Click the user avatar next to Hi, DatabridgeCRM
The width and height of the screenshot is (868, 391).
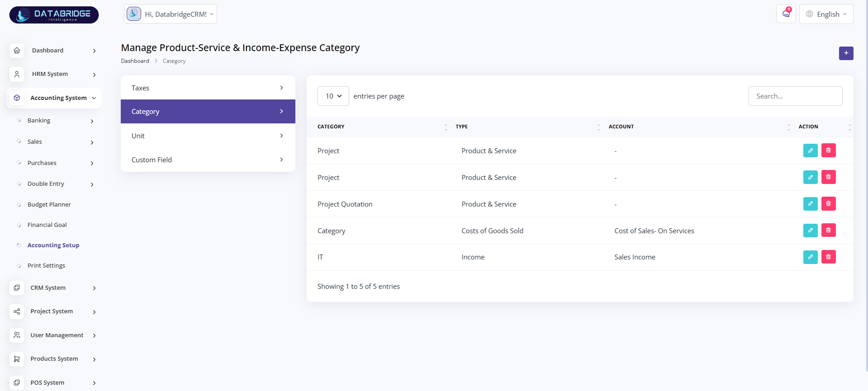click(x=133, y=14)
